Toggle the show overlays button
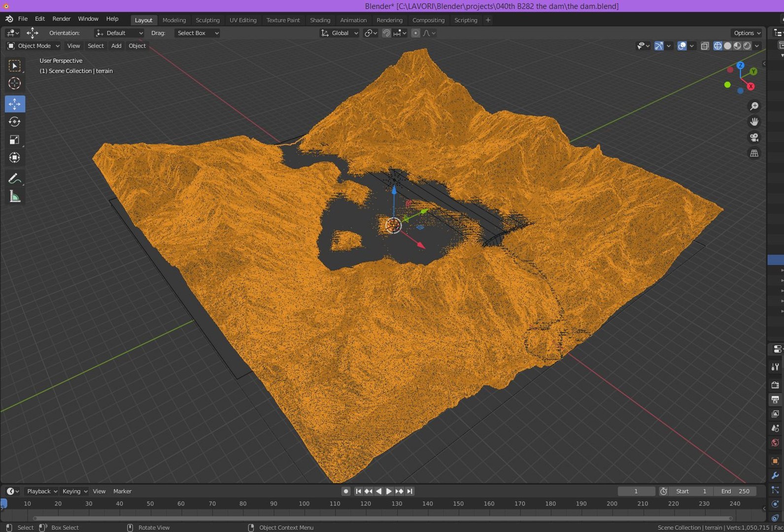This screenshot has height=532, width=784. [682, 46]
